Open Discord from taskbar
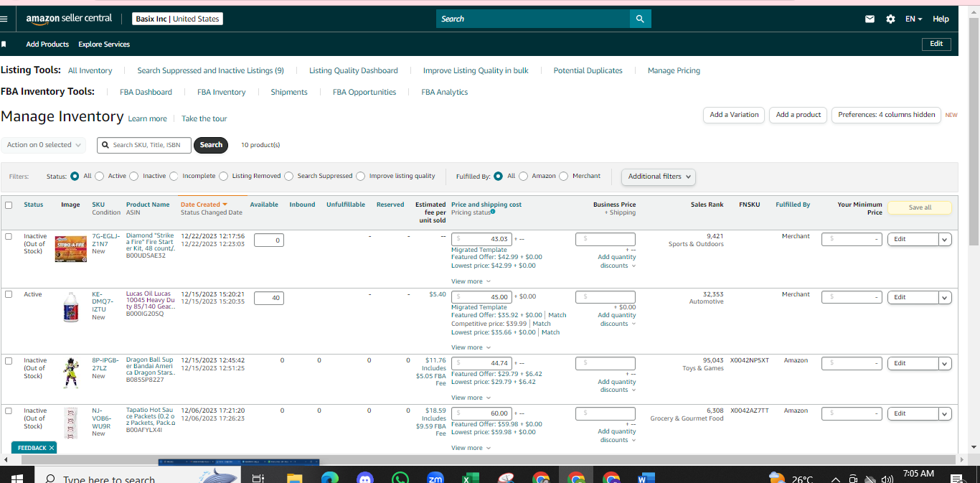The width and height of the screenshot is (980, 483). [364, 478]
